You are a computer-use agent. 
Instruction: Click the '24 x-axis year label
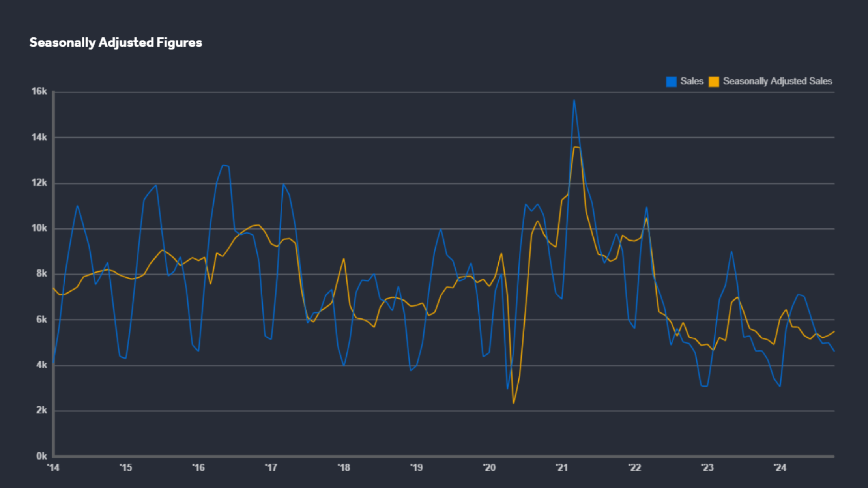point(780,468)
